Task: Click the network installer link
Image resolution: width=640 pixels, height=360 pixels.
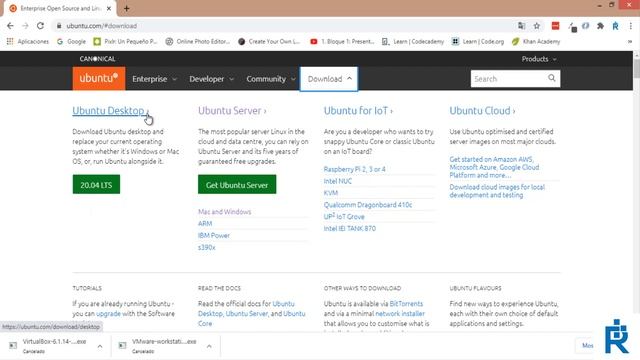Action: (x=400, y=313)
